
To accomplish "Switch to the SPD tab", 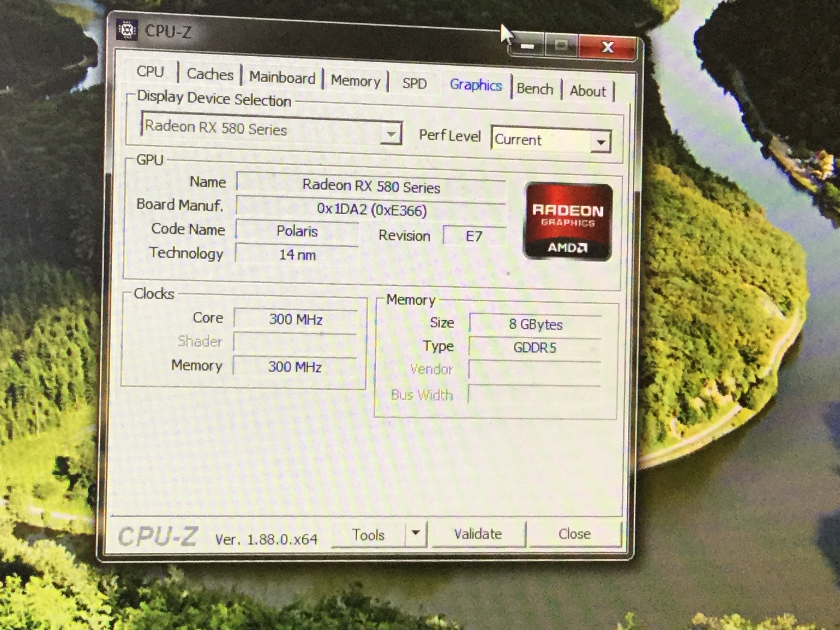I will [414, 84].
